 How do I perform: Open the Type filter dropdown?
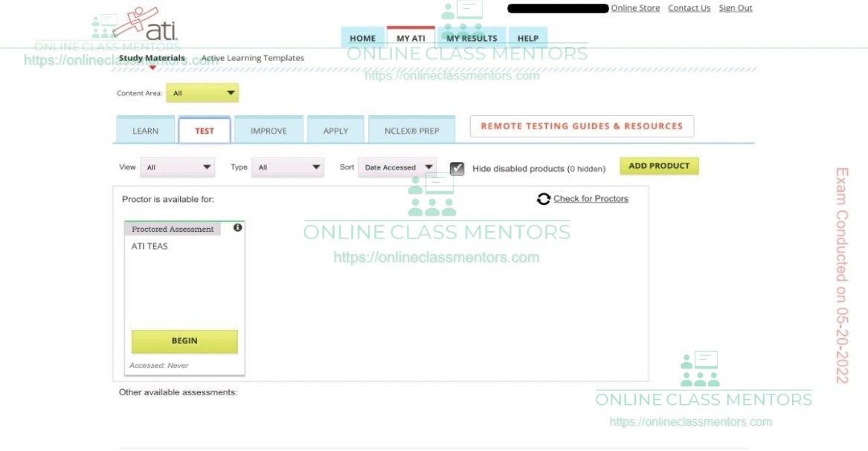(287, 168)
